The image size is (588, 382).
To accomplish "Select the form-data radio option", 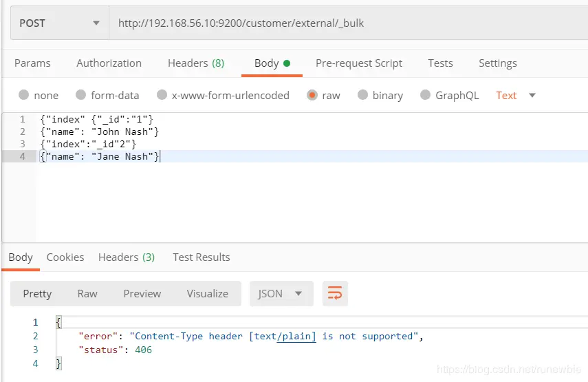I will (x=107, y=95).
